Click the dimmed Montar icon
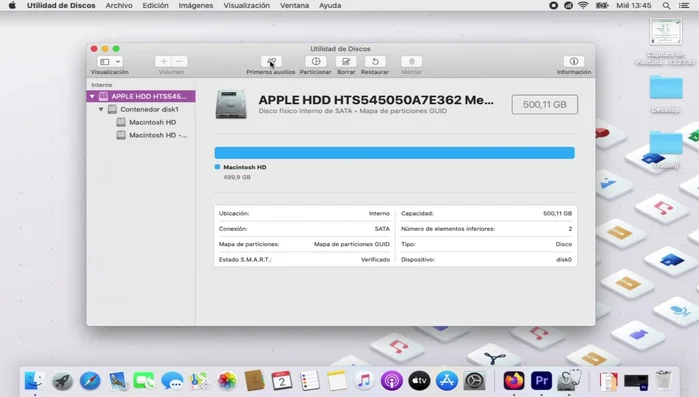 [x=411, y=61]
